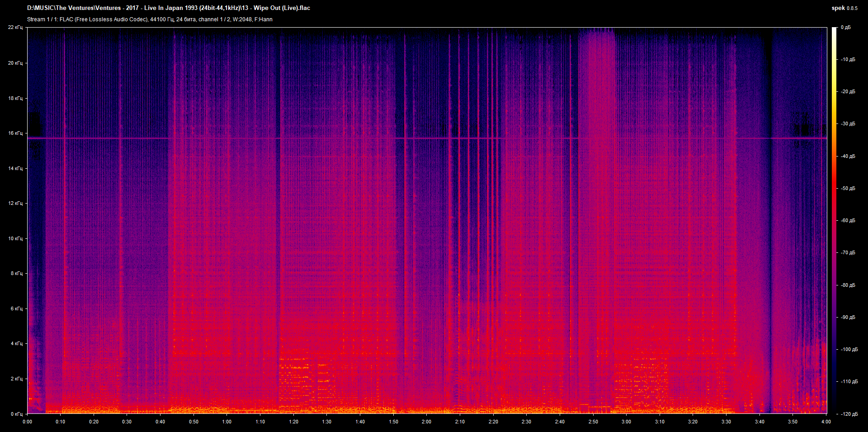Click the 0:00 timestamp on the time axis
The width and height of the screenshot is (868, 432).
click(27, 421)
